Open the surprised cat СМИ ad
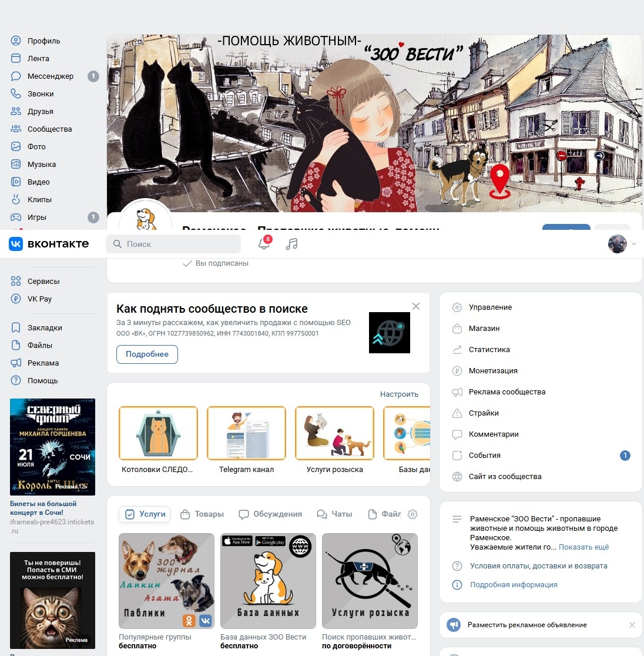Viewport: 644px width, 656px height. click(x=53, y=600)
